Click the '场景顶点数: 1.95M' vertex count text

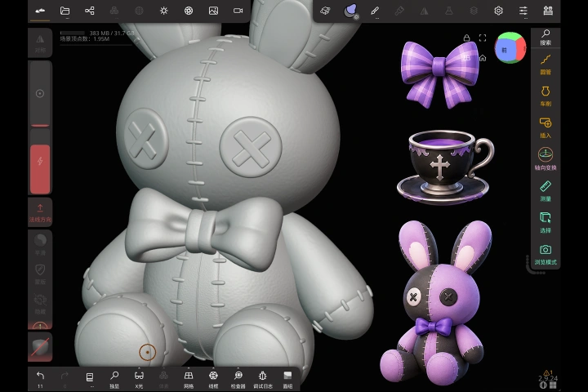[85, 38]
